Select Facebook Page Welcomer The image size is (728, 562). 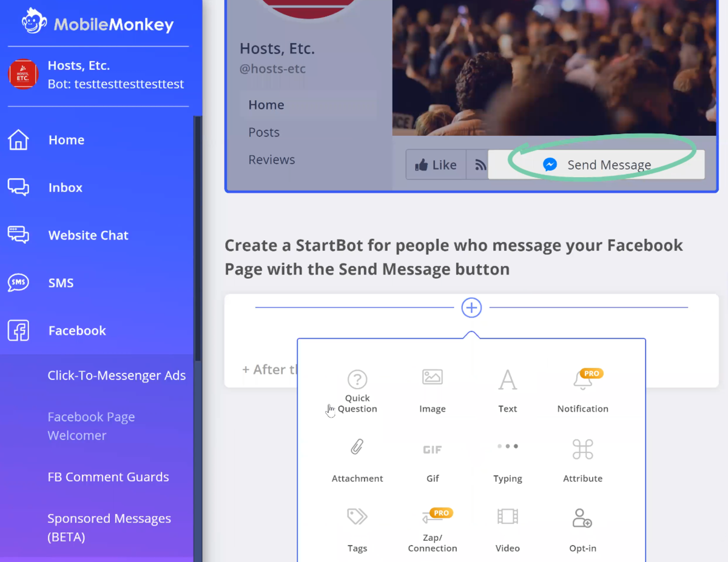[91, 426]
